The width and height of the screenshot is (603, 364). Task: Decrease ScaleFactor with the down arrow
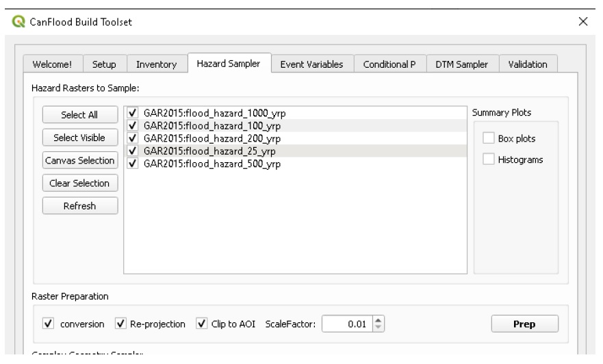coord(379,328)
